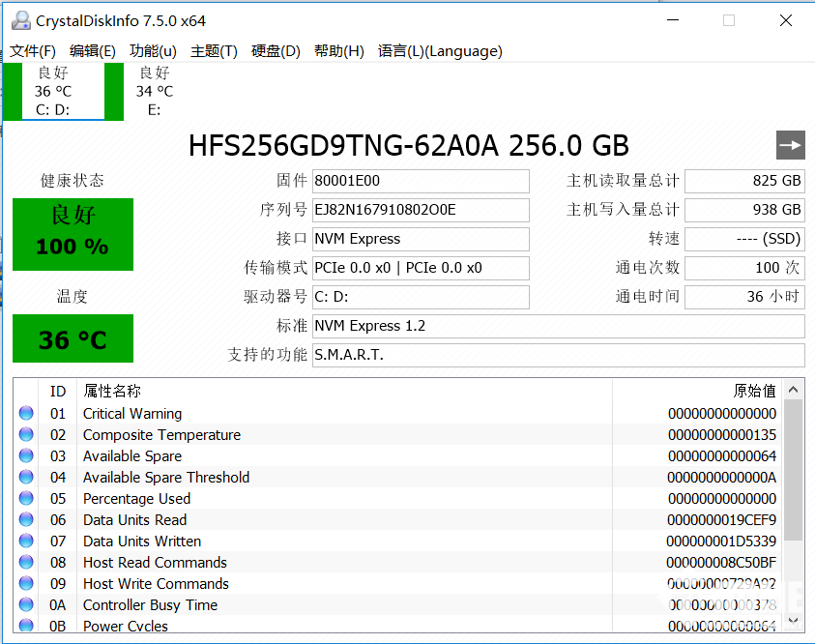Click the green 良好 100 % health status button
Viewport: 815px width, 644px height.
point(73,235)
